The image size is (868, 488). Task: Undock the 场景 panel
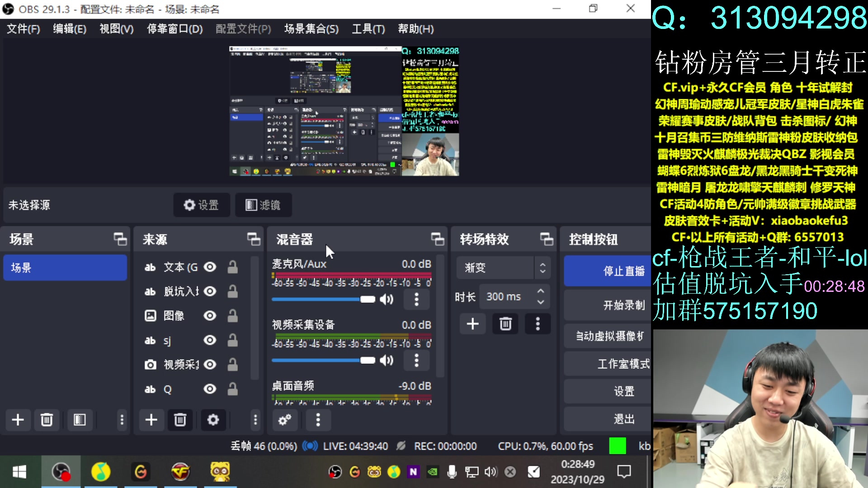point(120,239)
